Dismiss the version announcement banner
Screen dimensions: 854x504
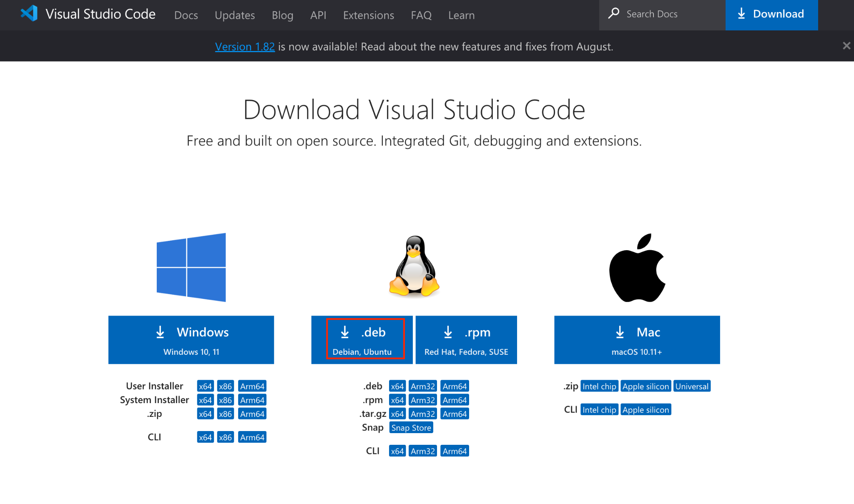[x=846, y=46]
